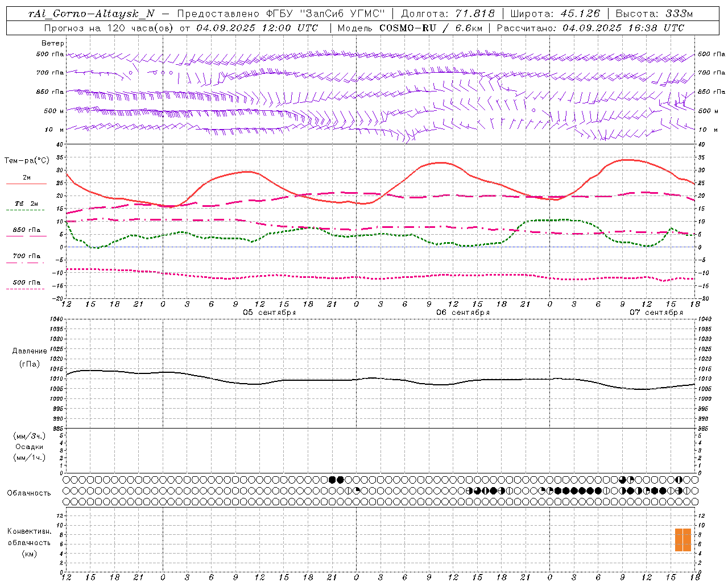Image resolution: width=728 pixels, height=582 pixels.
Task: Click the (мм/3ч.) precipitation unit label
Action: click(30, 436)
